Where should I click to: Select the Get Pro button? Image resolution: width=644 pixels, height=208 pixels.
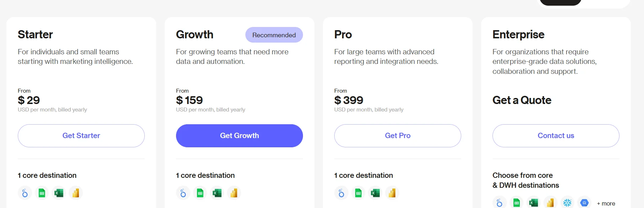tap(398, 136)
